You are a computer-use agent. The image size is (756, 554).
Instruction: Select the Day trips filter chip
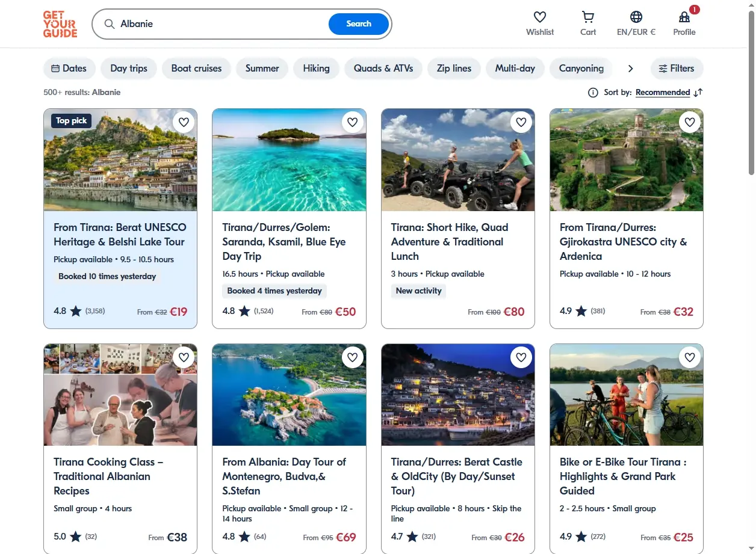(x=129, y=69)
